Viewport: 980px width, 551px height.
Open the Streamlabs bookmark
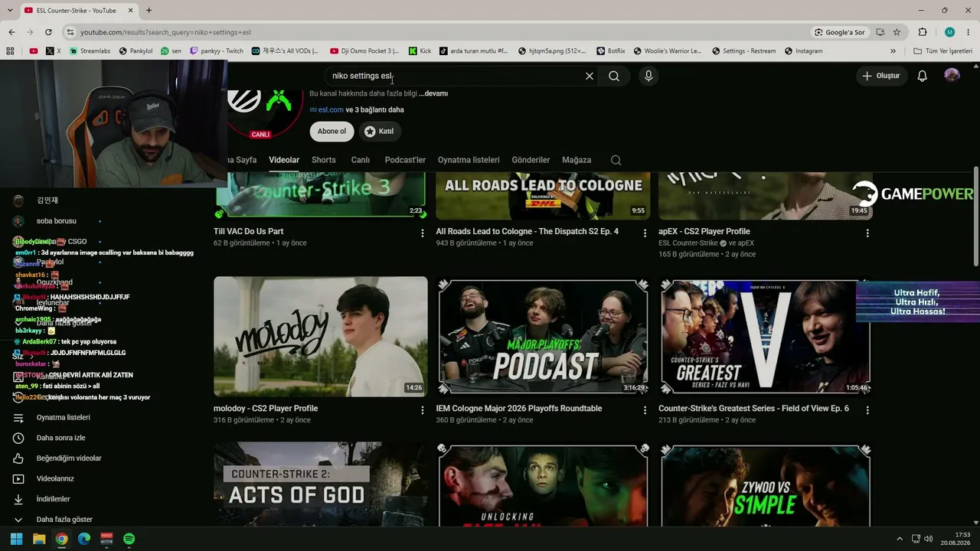tap(90, 51)
